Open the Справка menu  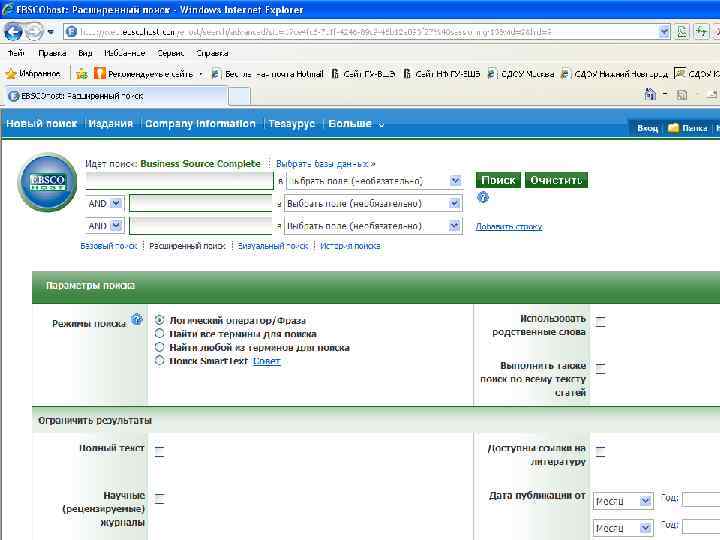[x=212, y=53]
